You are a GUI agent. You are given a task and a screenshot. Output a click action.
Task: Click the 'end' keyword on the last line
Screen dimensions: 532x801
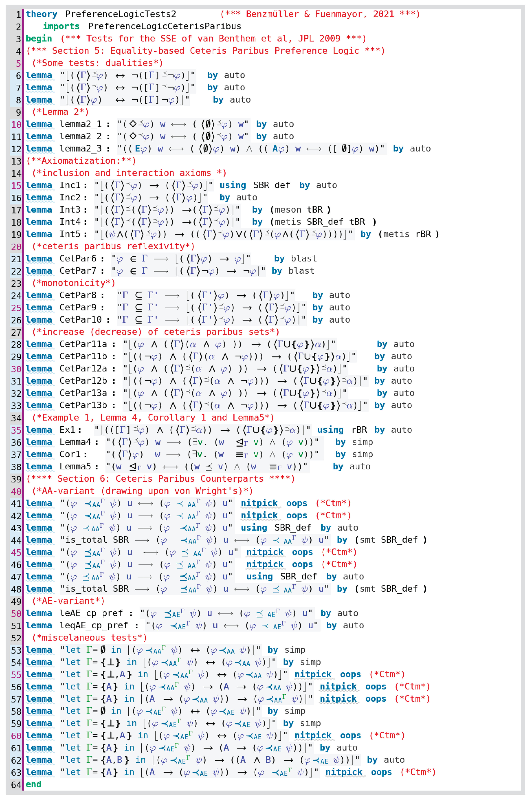[x=34, y=784]
